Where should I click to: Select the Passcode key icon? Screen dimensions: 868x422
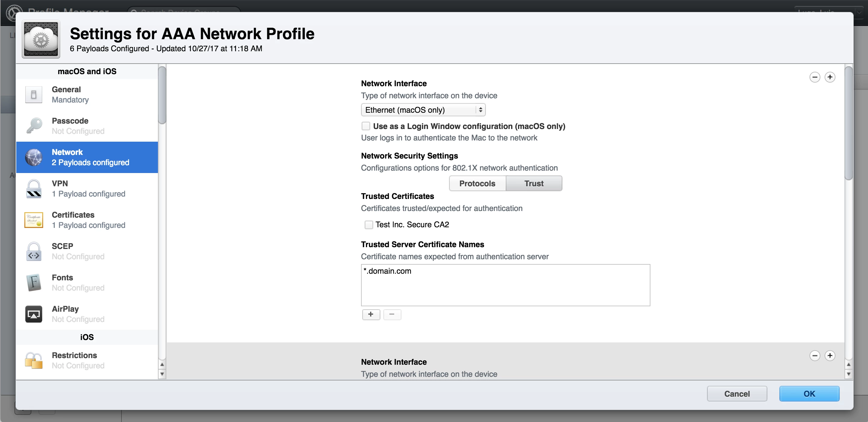(x=34, y=126)
